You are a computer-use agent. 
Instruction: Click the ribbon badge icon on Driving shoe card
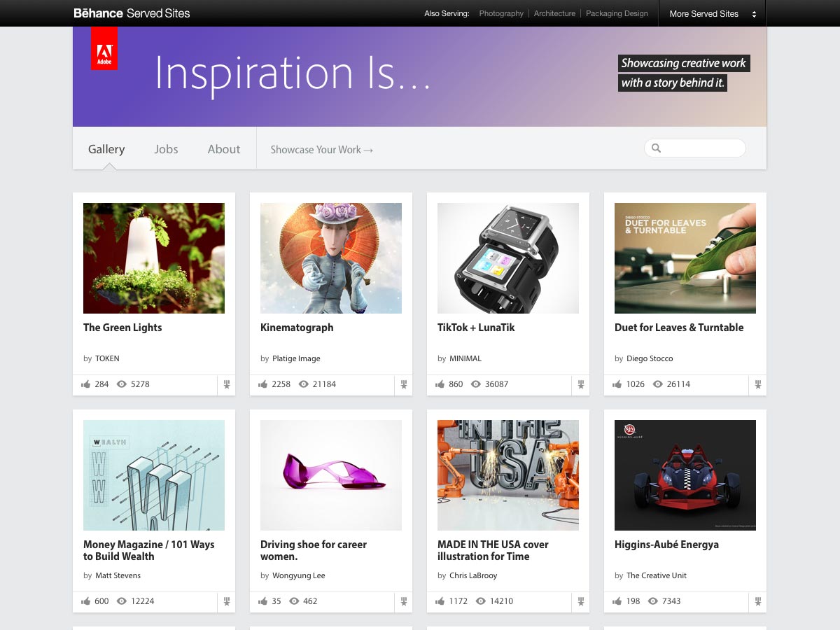pos(404,601)
